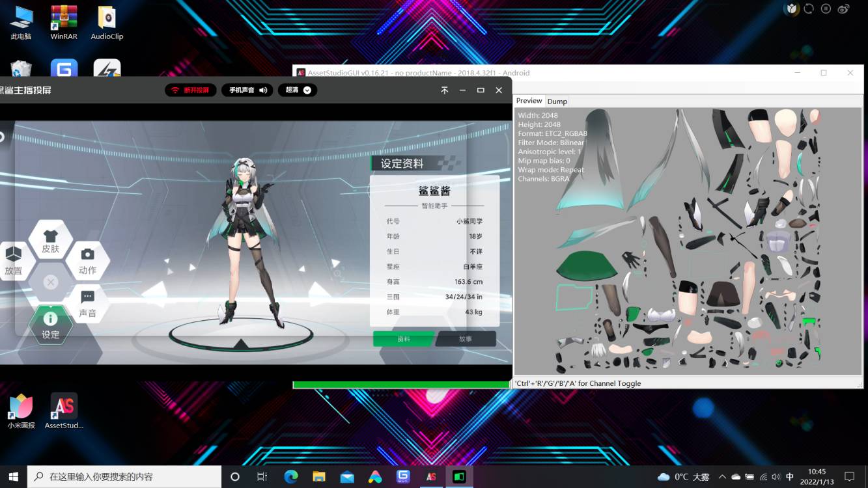The width and height of the screenshot is (868, 488).
Task: Open the AudioClip desktop file
Action: (107, 23)
